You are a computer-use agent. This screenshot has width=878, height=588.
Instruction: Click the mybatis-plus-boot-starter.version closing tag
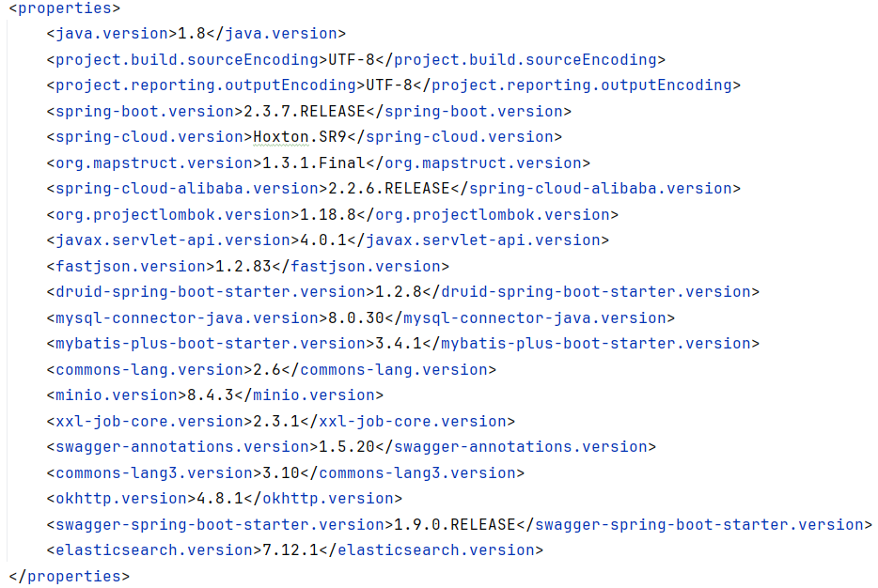(x=591, y=344)
